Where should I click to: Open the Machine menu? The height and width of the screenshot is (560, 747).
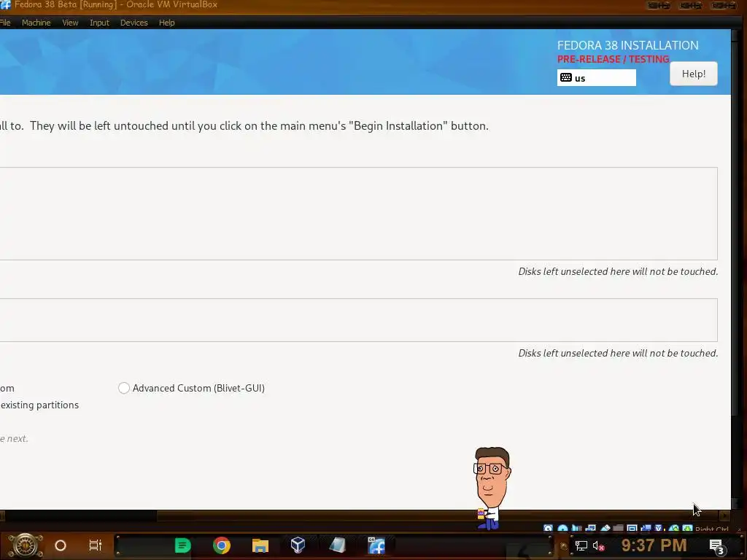tap(36, 23)
